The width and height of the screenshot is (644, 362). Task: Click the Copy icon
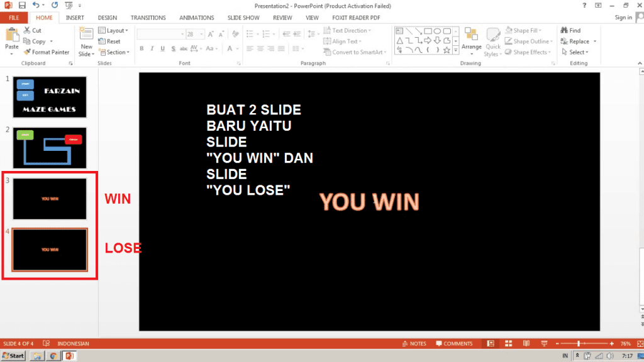[26, 41]
